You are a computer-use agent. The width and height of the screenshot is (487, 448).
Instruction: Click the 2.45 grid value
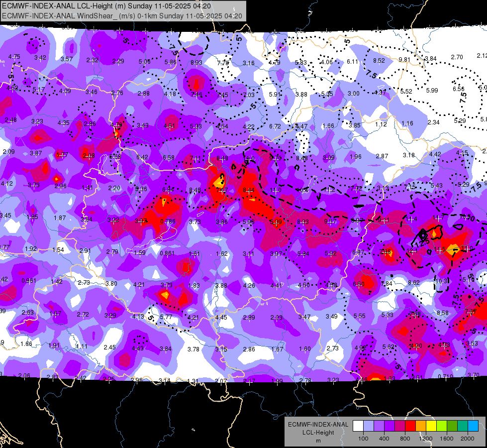[x=109, y=347]
